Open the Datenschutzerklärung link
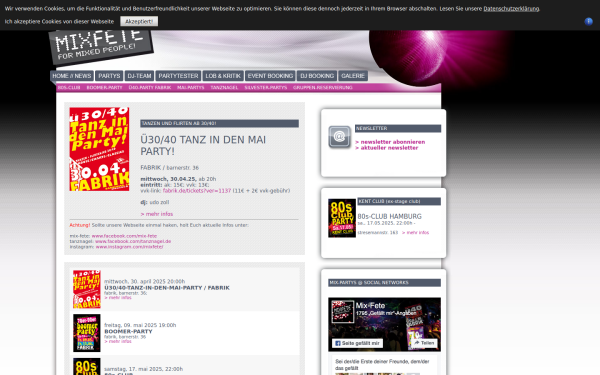Screen dimensions: 600x375 pos(511,8)
